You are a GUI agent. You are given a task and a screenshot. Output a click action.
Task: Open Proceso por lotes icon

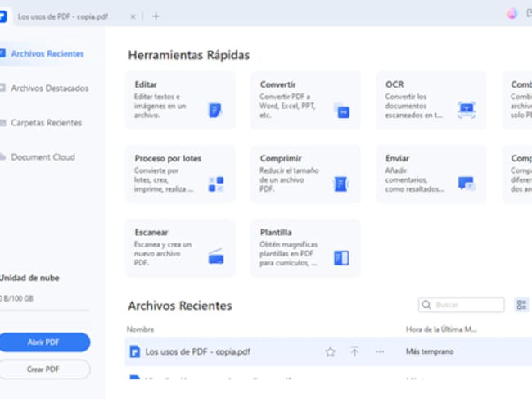(x=215, y=184)
